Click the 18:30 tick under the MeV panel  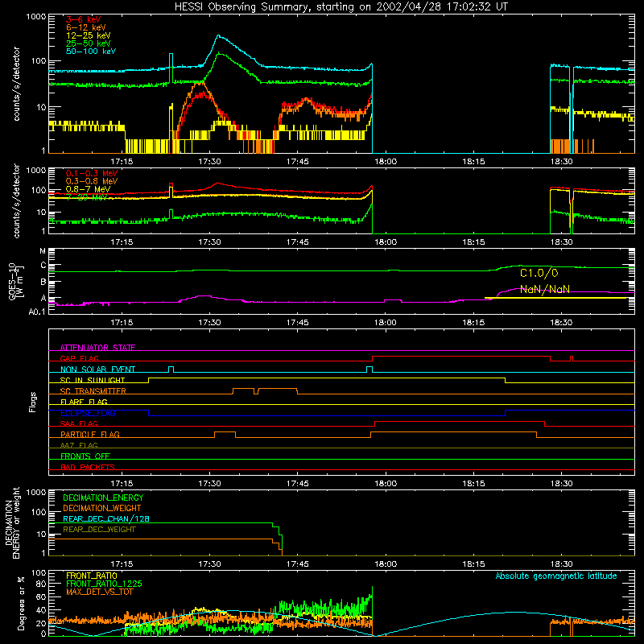point(561,242)
